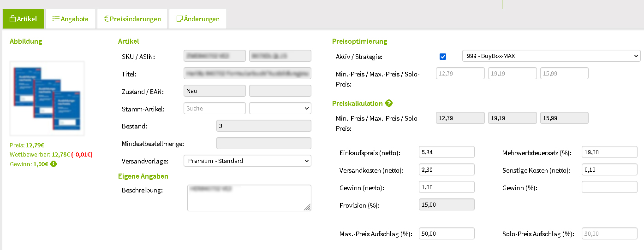
Task: Click the Einkaufspreis (netto) field
Action: coord(447,152)
